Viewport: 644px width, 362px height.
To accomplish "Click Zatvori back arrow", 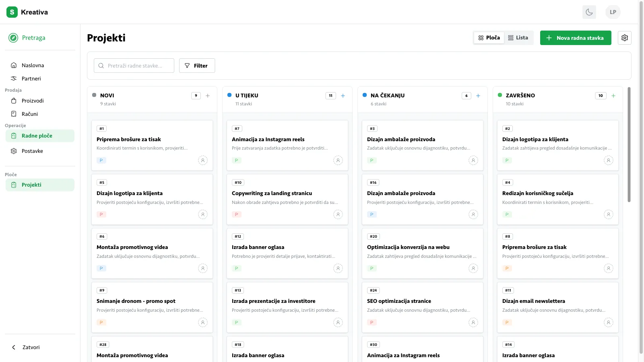I will click(x=14, y=347).
